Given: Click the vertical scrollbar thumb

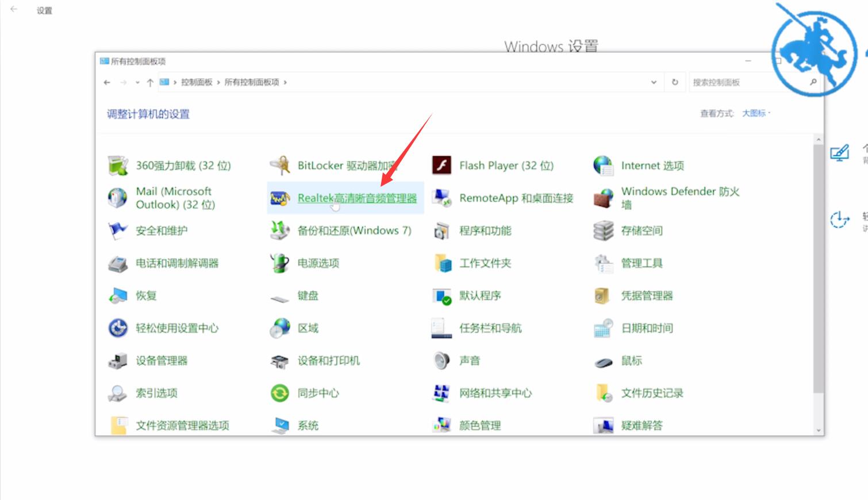Looking at the screenshot, I should point(819,269).
